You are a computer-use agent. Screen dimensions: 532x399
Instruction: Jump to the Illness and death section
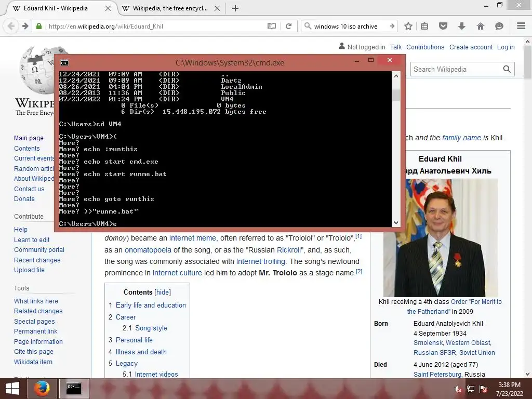[x=141, y=352]
